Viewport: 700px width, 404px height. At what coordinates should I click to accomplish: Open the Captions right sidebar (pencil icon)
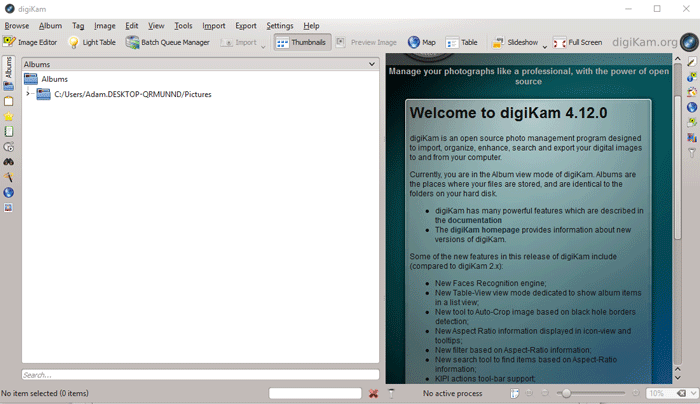tap(692, 62)
